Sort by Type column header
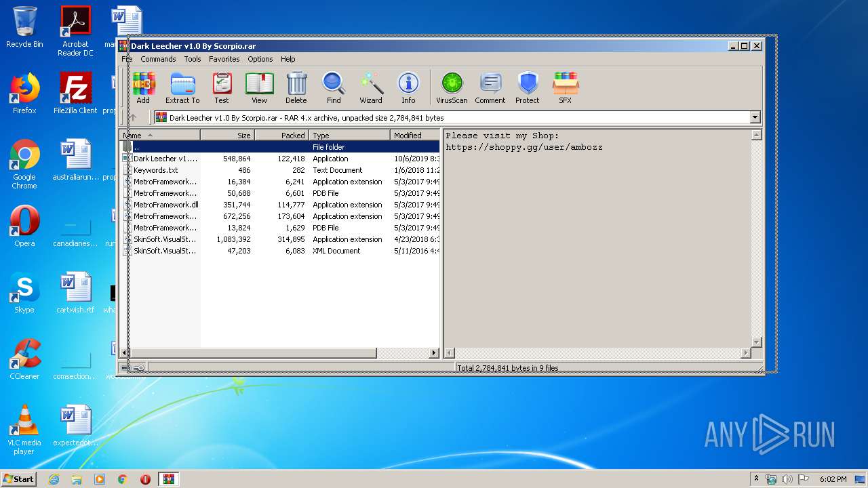The image size is (868, 488). (x=349, y=136)
